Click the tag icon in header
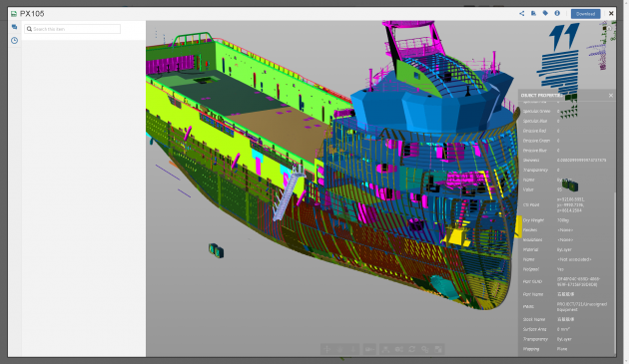Screen dimensions: 629x364 pyautogui.click(x=545, y=13)
